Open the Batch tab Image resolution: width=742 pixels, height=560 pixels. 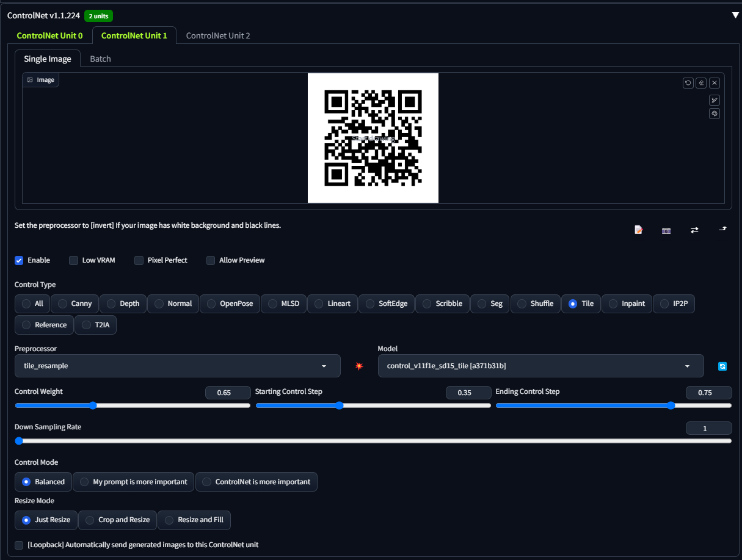coord(100,59)
